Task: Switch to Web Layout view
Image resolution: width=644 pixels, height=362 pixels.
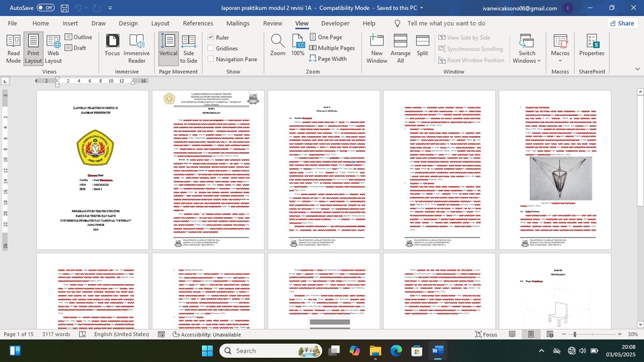Action: click(x=53, y=49)
